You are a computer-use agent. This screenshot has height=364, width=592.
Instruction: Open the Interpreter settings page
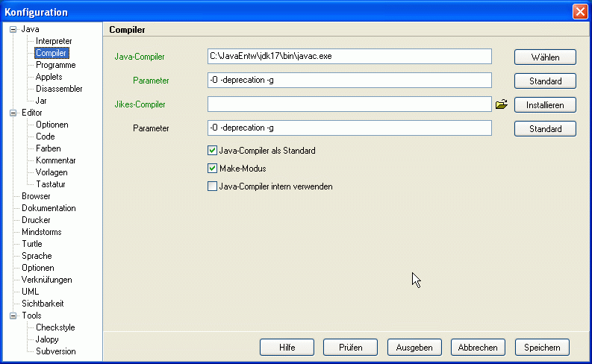pos(54,41)
